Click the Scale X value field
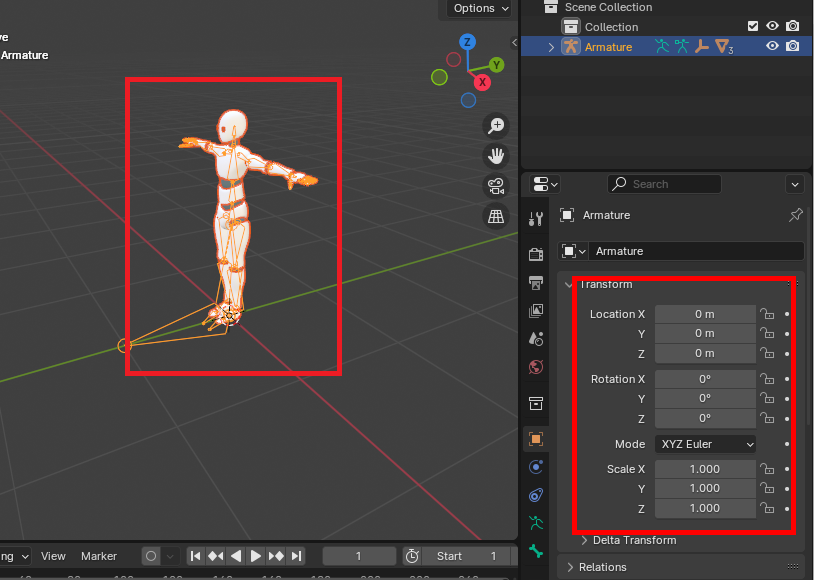This screenshot has width=814, height=580. point(705,469)
